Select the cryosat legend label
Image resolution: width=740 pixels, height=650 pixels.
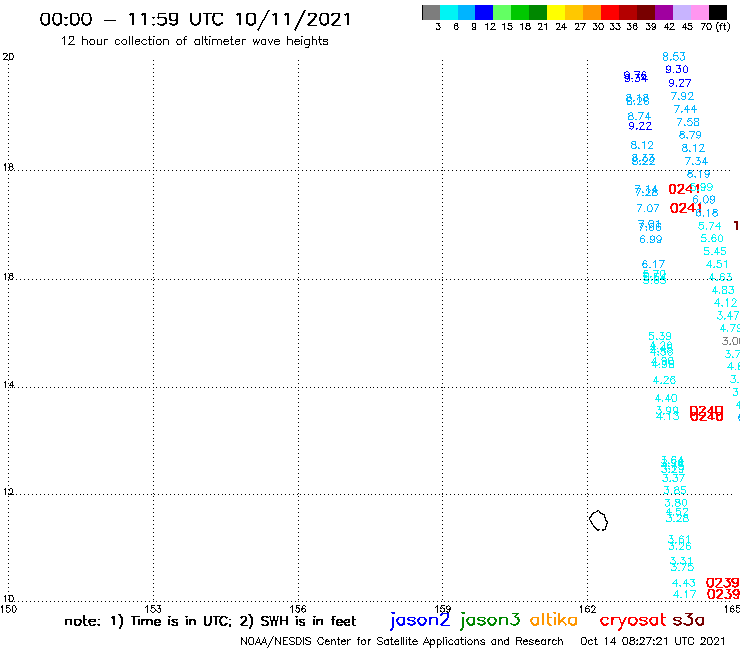(x=632, y=620)
